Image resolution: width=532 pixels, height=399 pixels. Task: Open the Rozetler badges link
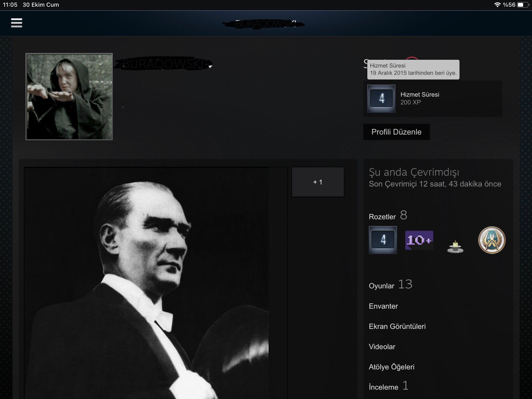coord(388,216)
